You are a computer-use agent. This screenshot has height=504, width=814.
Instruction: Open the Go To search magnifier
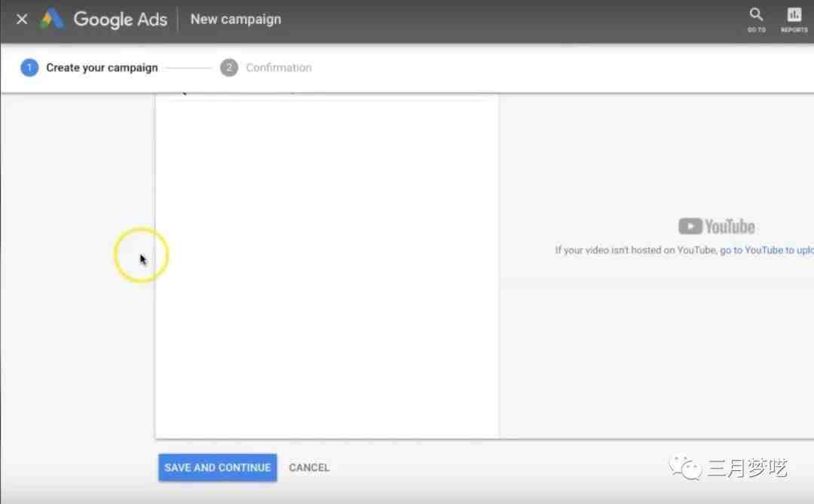click(x=756, y=16)
